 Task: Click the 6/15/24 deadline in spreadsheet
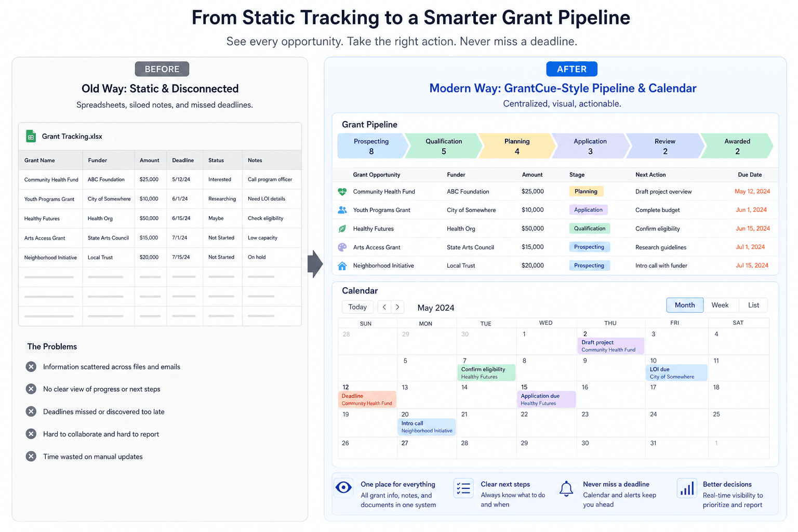[181, 218]
